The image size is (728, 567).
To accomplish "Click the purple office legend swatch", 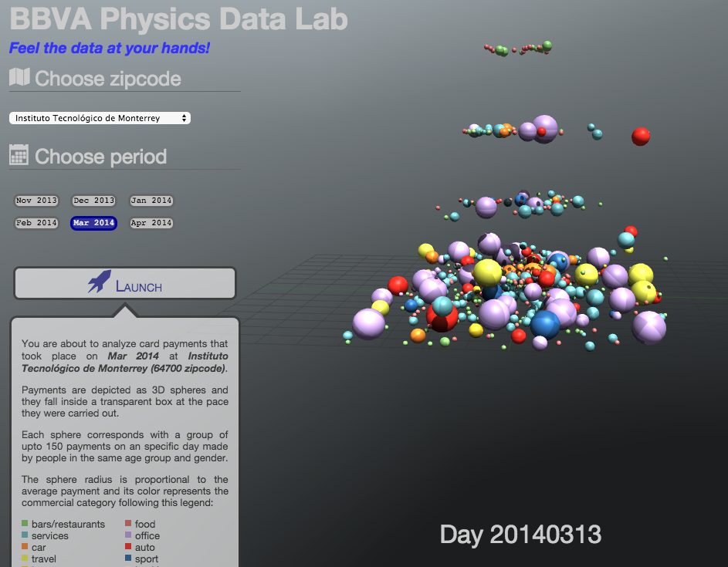I will [128, 535].
